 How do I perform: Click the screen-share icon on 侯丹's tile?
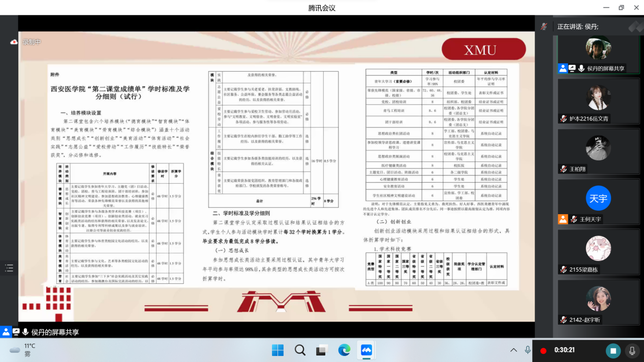point(572,69)
